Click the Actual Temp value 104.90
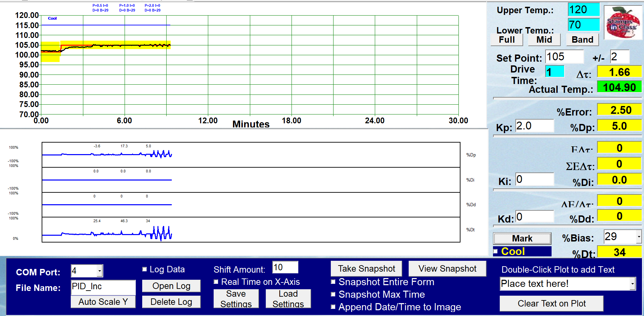The width and height of the screenshot is (644, 316). point(619,87)
